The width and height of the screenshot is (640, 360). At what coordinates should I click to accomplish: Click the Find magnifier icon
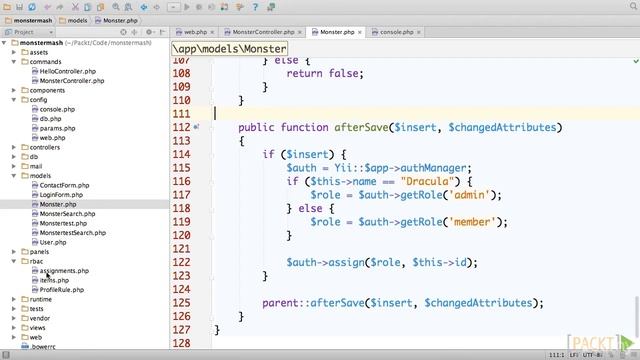(x=116, y=7)
